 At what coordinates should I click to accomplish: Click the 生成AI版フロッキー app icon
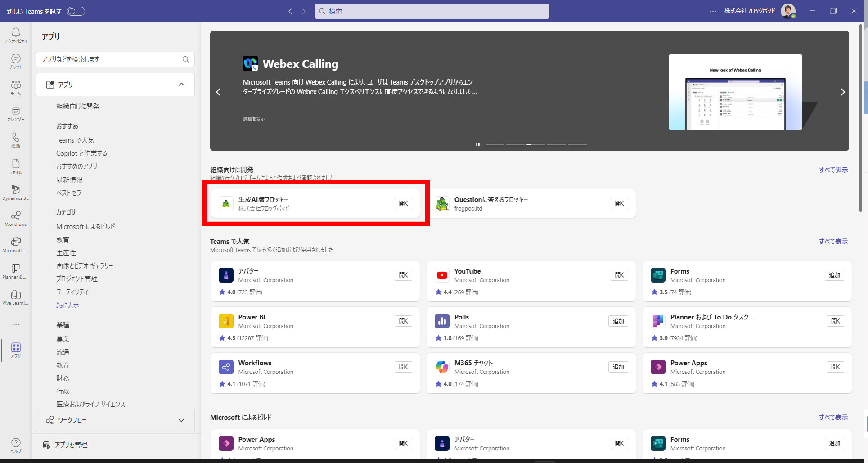[x=226, y=203]
